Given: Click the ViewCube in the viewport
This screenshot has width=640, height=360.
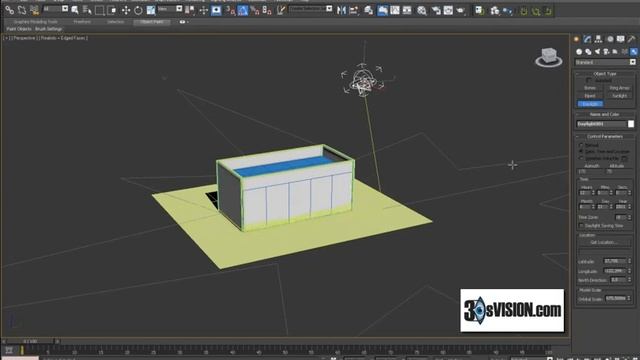Looking at the screenshot, I should 549,57.
